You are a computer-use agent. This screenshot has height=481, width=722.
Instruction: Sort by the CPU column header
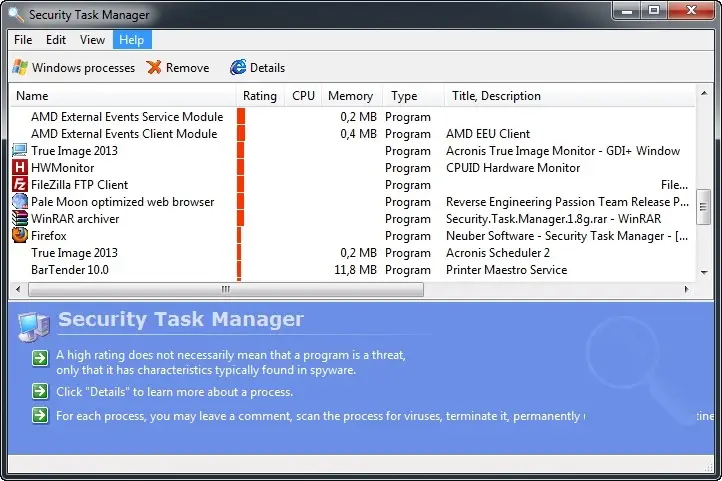click(x=303, y=96)
